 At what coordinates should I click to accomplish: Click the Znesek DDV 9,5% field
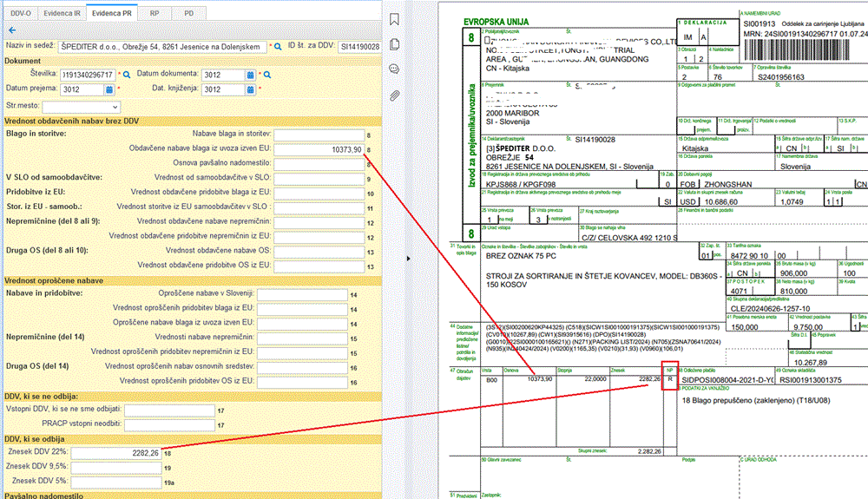pyautogui.click(x=116, y=468)
